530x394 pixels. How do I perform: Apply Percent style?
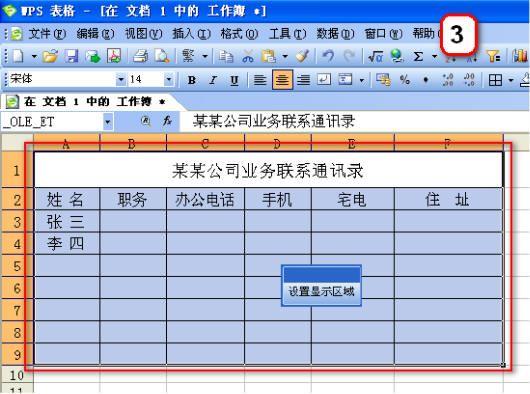(405, 80)
